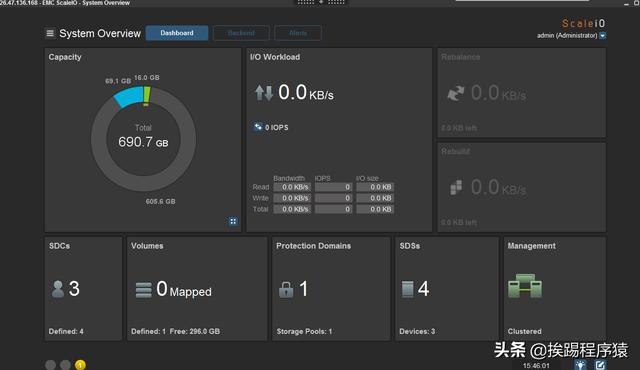Click the I/O Workload panel title
Image resolution: width=640 pixels, height=370 pixels.
275,57
